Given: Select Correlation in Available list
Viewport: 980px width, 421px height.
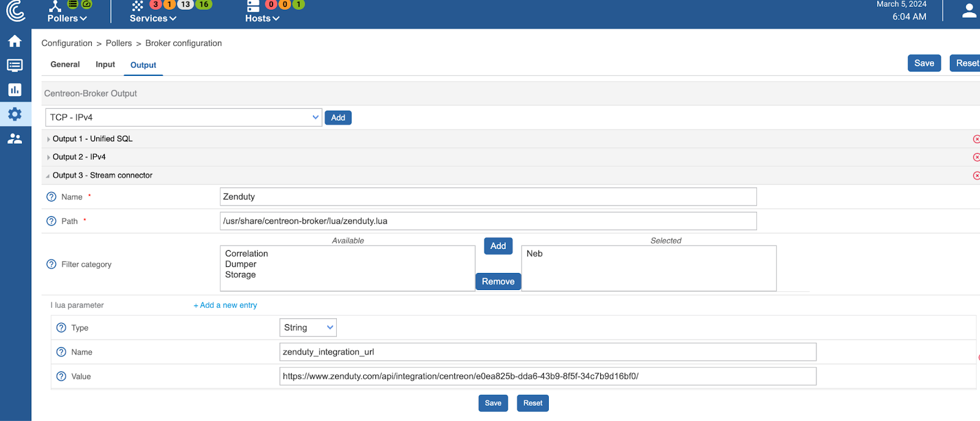Looking at the screenshot, I should pyautogui.click(x=247, y=253).
